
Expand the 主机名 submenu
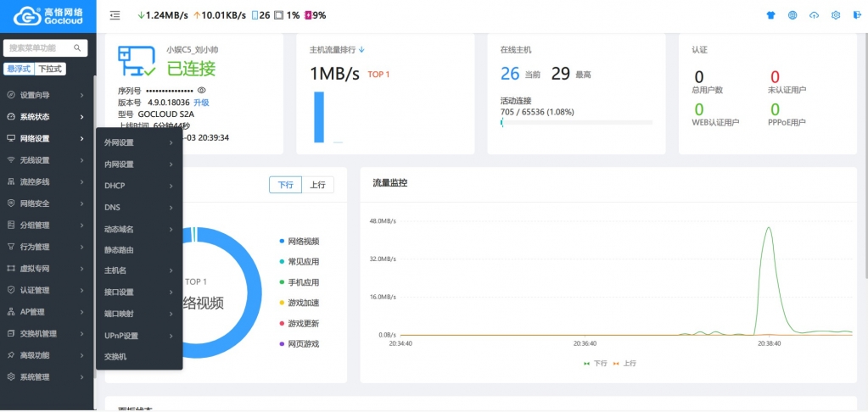point(139,270)
